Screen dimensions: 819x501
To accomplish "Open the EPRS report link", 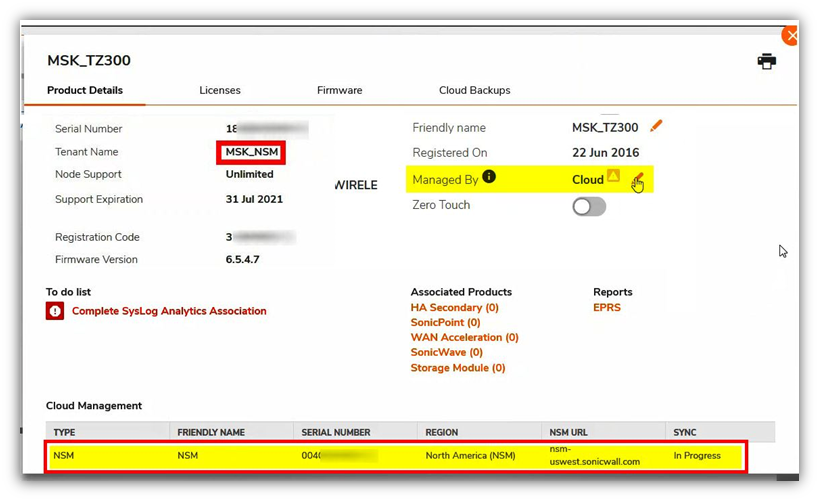I will click(x=607, y=307).
